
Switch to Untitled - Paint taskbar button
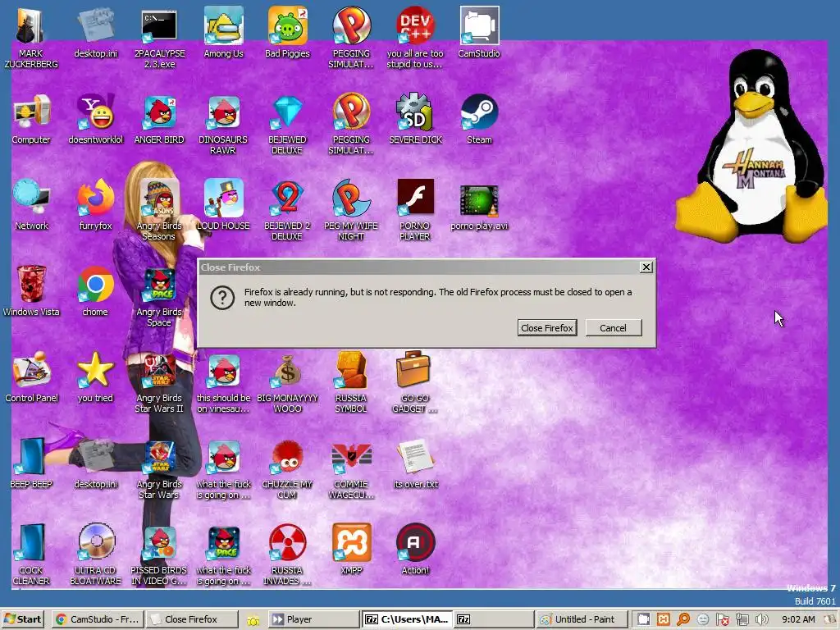[x=582, y=619]
